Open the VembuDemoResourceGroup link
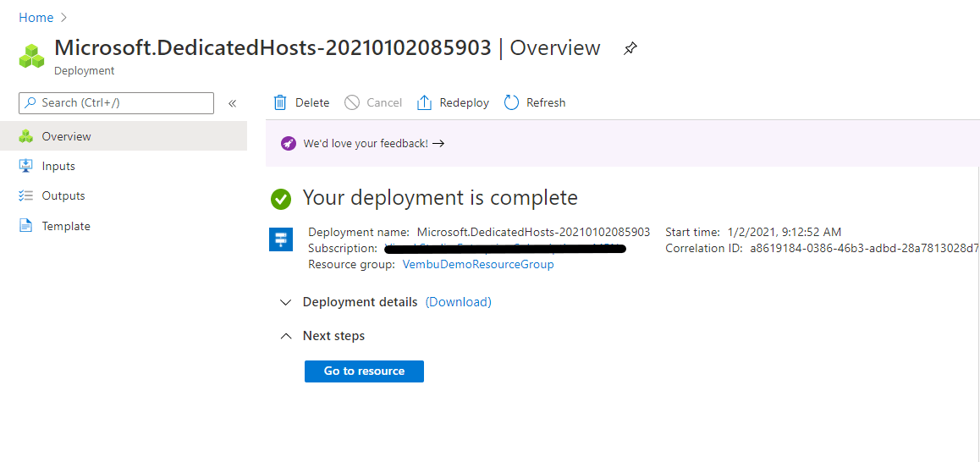This screenshot has height=462, width=980. 478,265
